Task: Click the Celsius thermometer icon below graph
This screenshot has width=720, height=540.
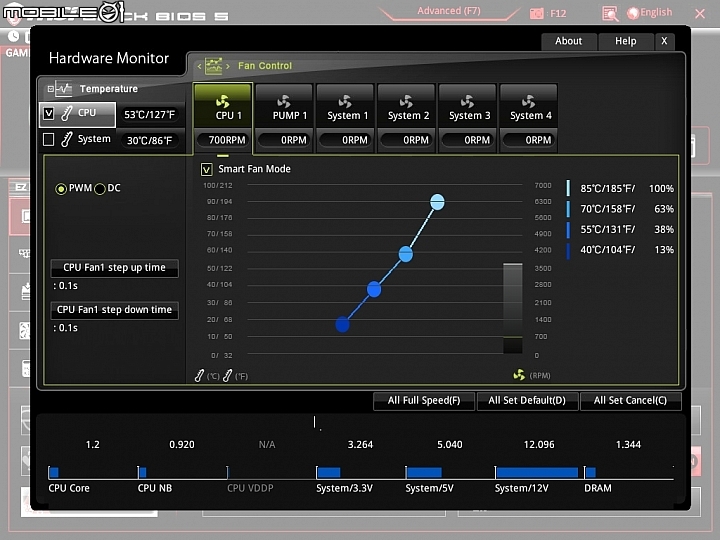Action: (x=199, y=376)
